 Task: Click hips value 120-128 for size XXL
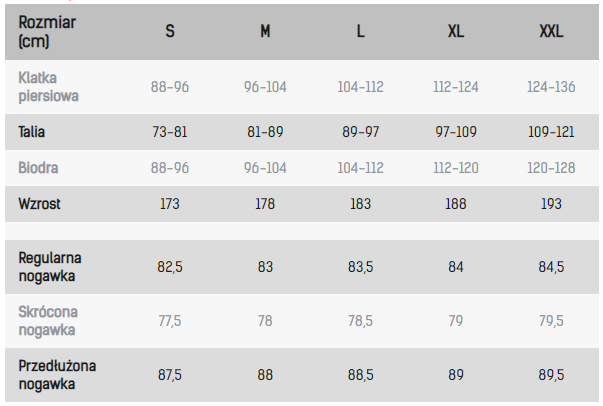tap(551, 167)
